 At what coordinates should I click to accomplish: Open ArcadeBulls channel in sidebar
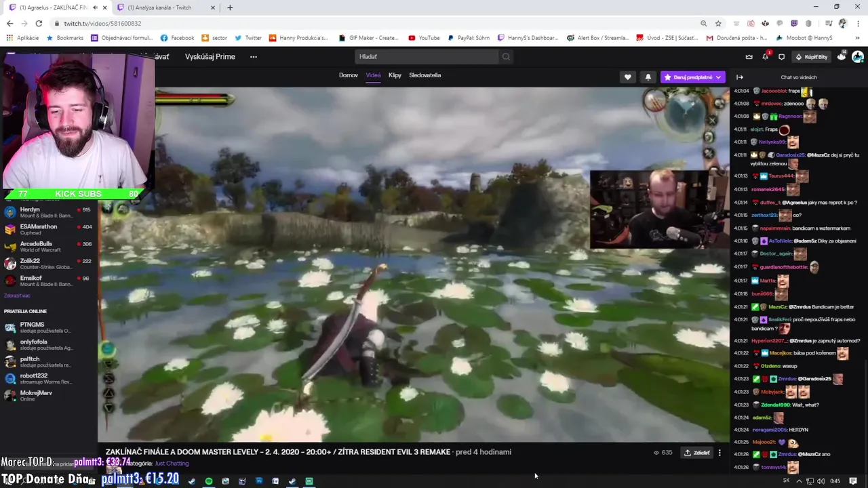point(49,246)
